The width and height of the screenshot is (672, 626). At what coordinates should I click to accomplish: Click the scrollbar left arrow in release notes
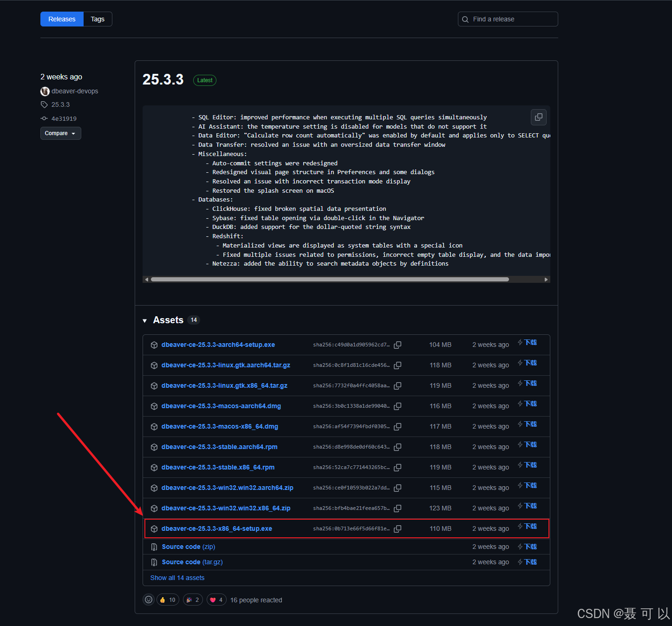(147, 279)
